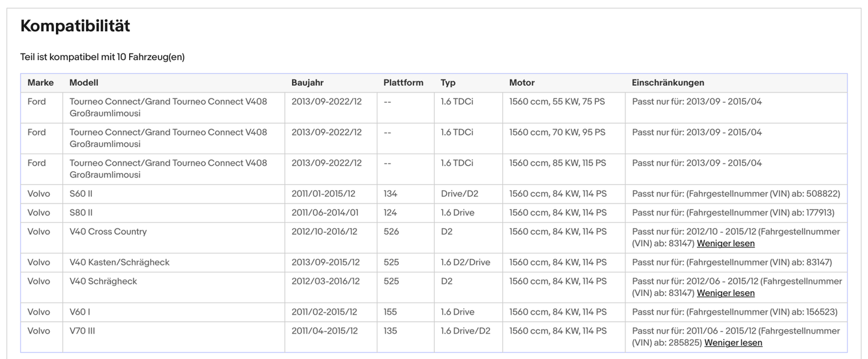Click the 'Kompatibilität' section heading

coord(75,26)
